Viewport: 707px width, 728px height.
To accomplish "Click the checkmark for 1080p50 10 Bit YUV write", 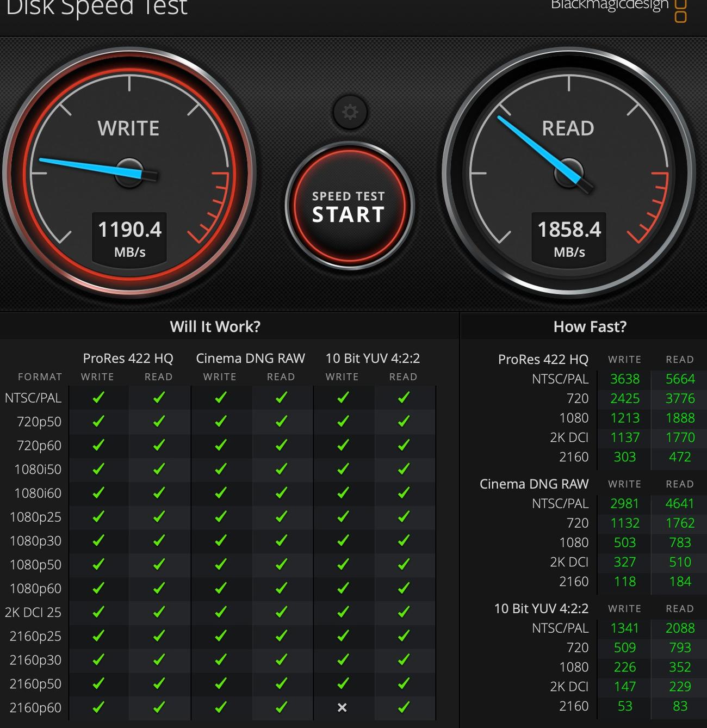I will click(x=343, y=565).
